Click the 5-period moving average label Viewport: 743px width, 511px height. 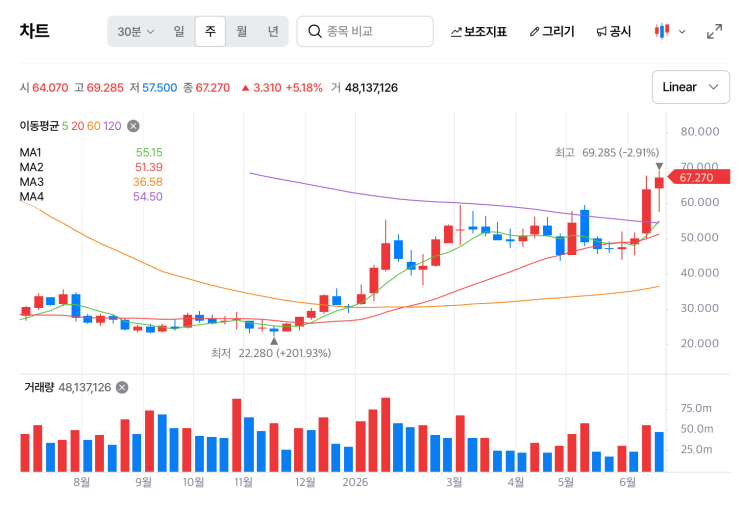(65, 126)
